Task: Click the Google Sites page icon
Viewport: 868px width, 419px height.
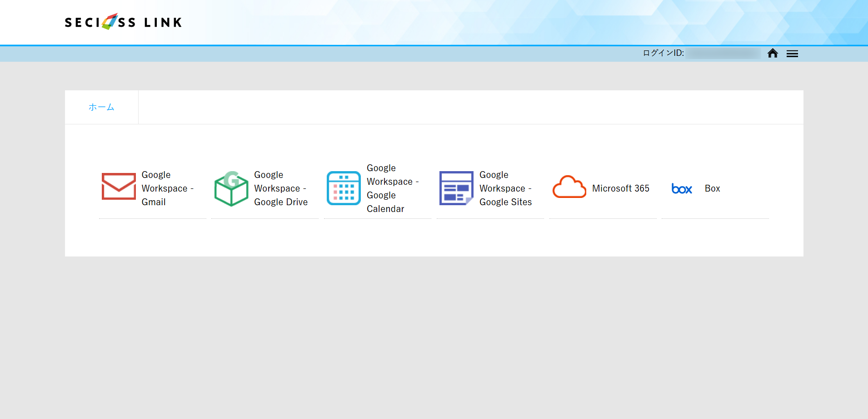Action: [x=456, y=188]
